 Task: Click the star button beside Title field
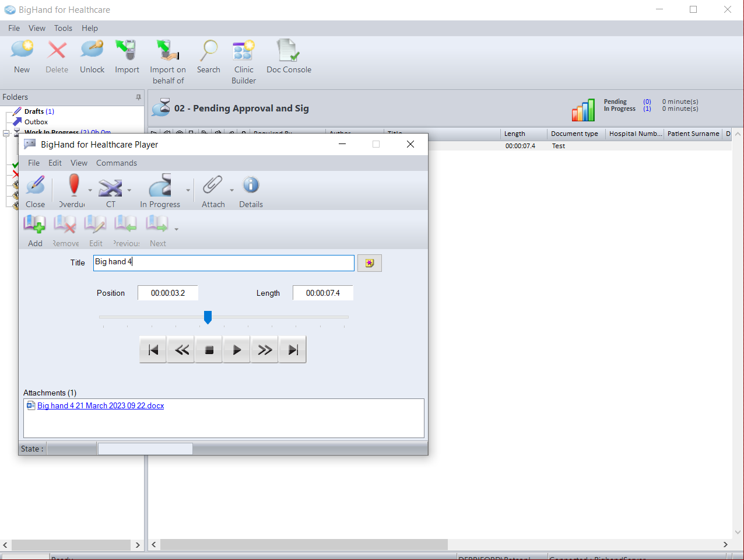370,263
